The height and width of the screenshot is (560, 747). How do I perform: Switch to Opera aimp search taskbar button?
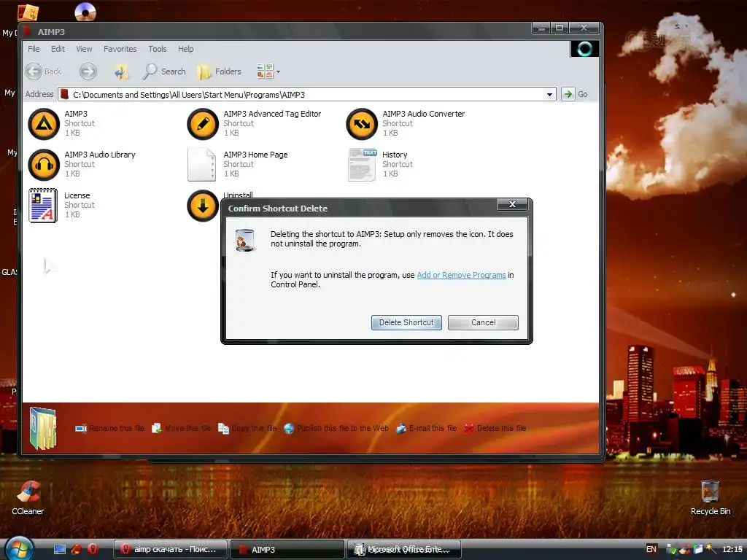(171, 549)
